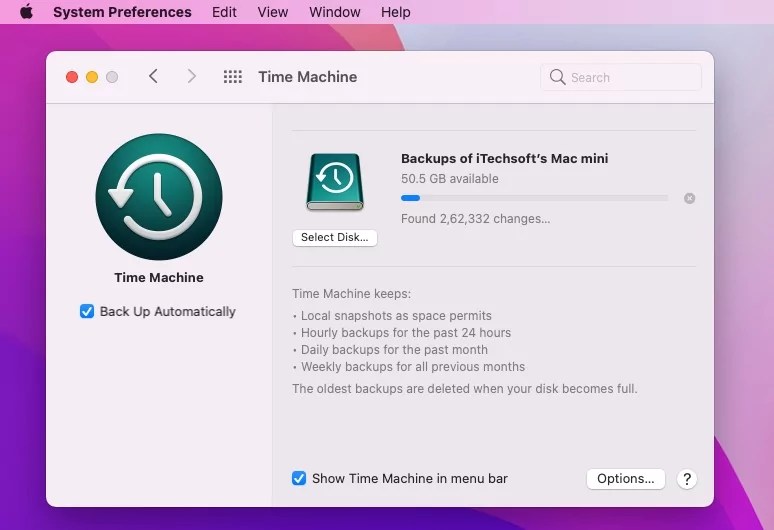Click the Select Disk... button

(335, 237)
